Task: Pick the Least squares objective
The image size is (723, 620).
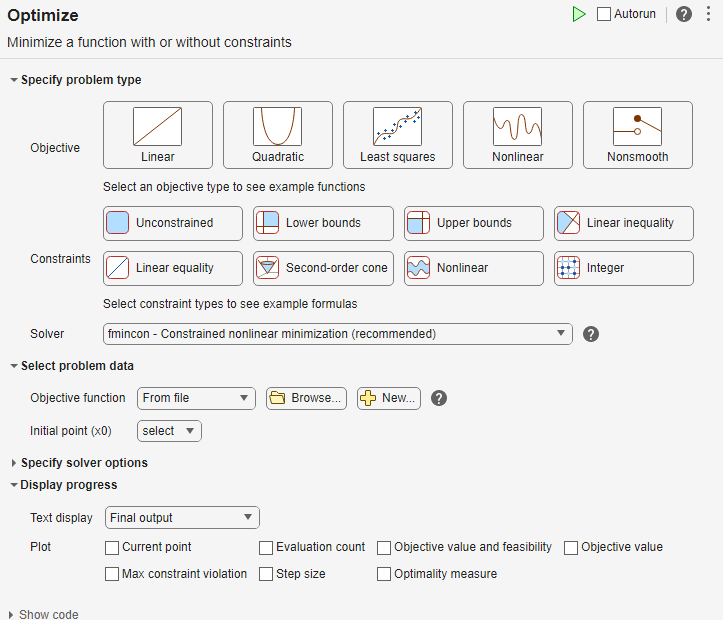Action: pyautogui.click(x=397, y=134)
